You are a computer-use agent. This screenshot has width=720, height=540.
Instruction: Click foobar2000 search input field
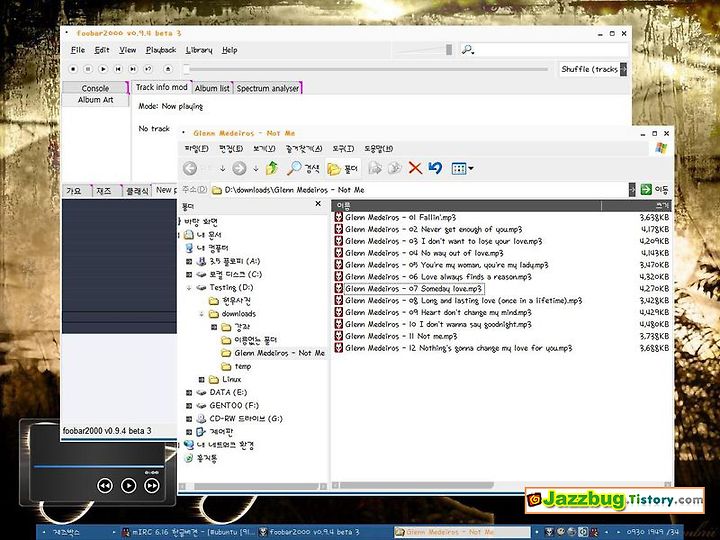coord(551,50)
